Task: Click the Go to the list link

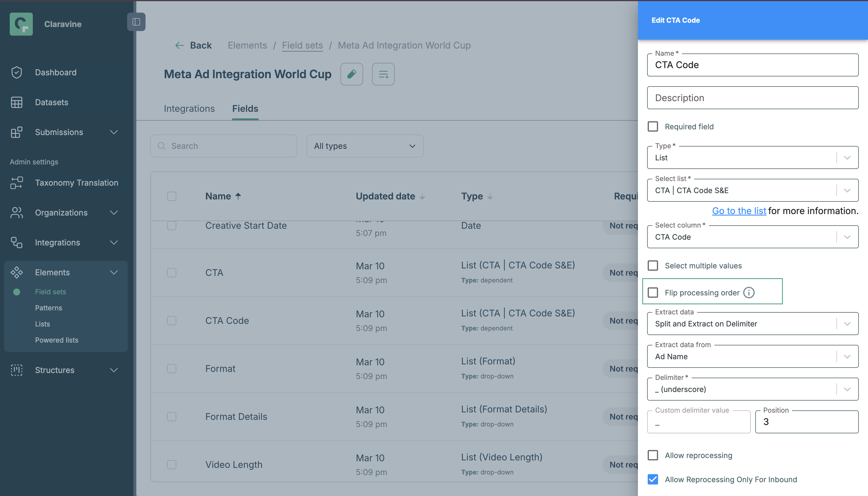Action: (x=739, y=211)
